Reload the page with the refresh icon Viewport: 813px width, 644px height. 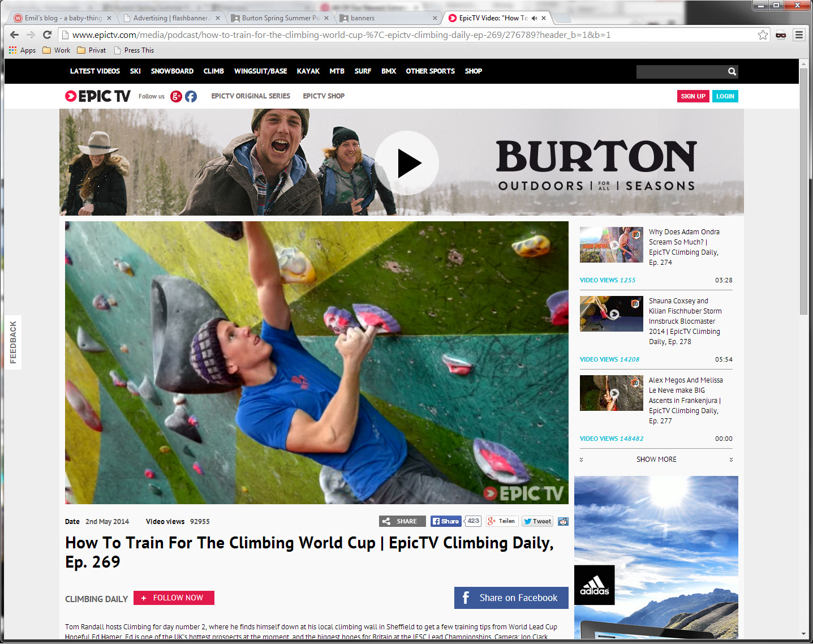pyautogui.click(x=48, y=35)
